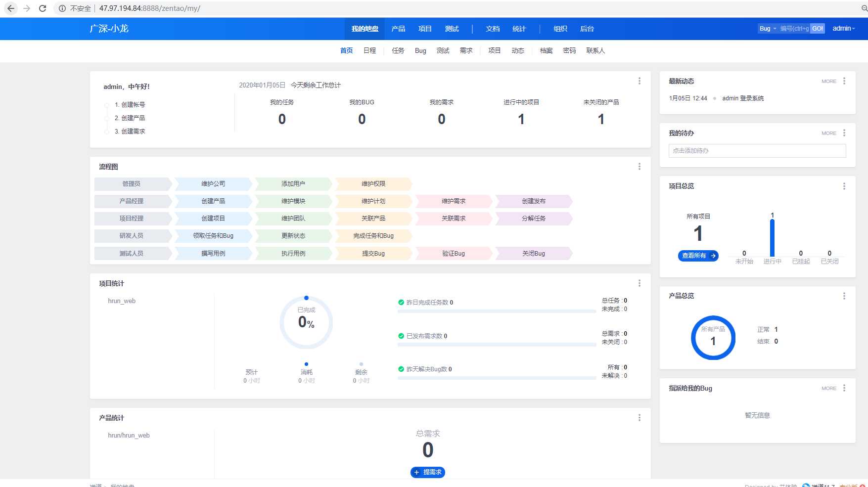This screenshot has height=487, width=868.
Task: Switch to Bug sub-tab
Action: point(420,50)
